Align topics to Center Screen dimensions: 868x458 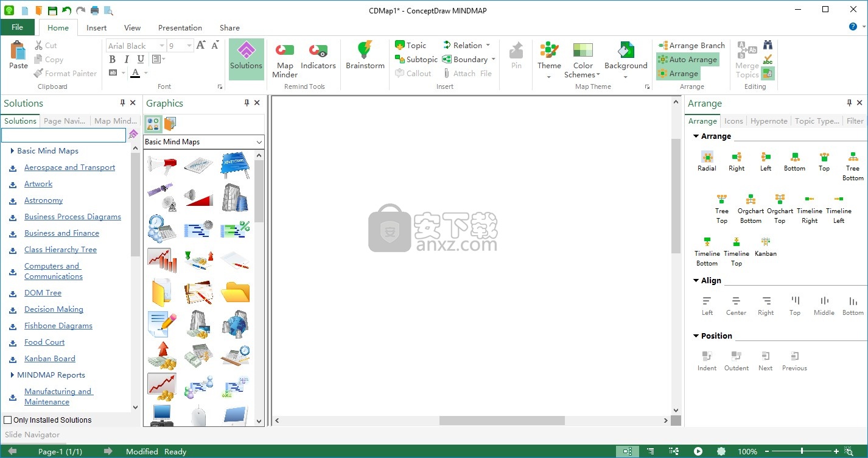pyautogui.click(x=736, y=306)
